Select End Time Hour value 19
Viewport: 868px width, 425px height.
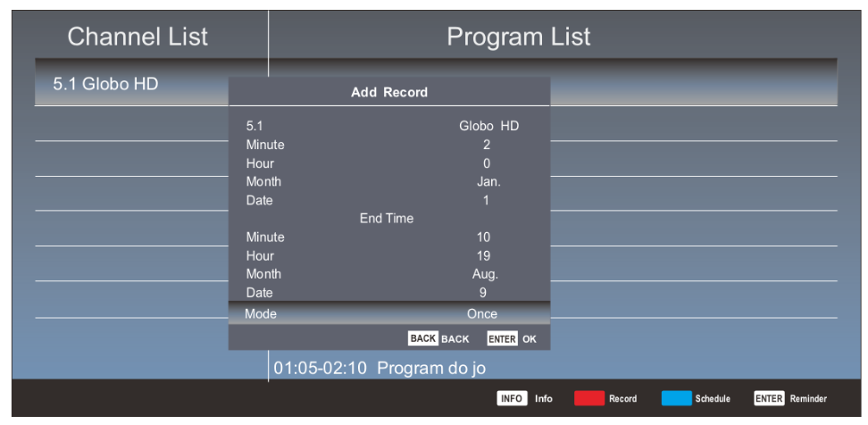pos(485,256)
